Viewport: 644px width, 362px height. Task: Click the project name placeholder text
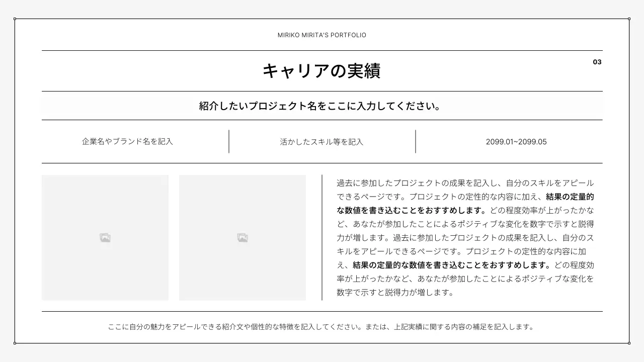click(321, 106)
